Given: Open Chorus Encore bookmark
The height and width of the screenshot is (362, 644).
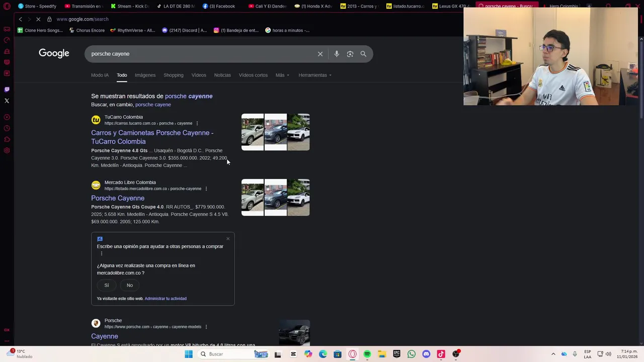Looking at the screenshot, I should point(87,30).
